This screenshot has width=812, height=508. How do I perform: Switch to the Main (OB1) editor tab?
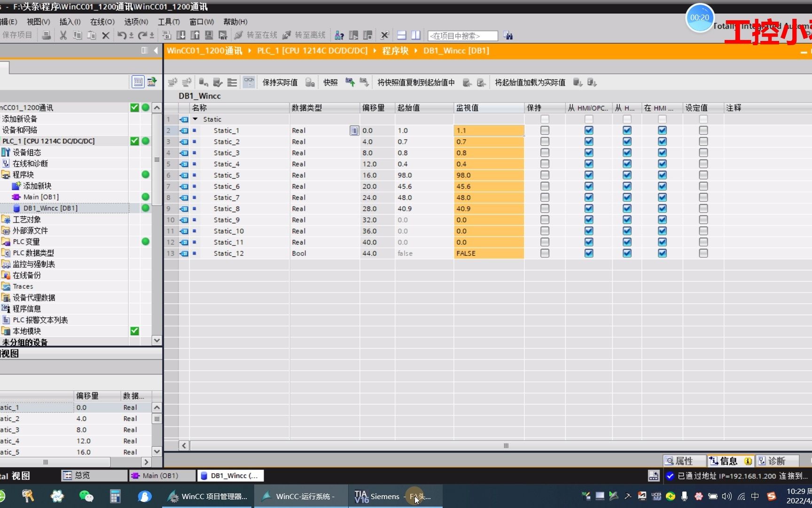[161, 476]
